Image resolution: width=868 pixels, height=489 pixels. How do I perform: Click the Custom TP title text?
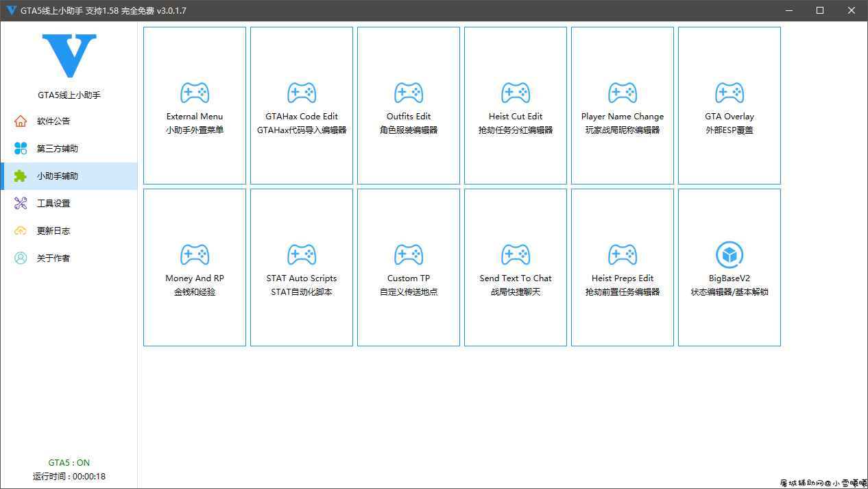[409, 278]
